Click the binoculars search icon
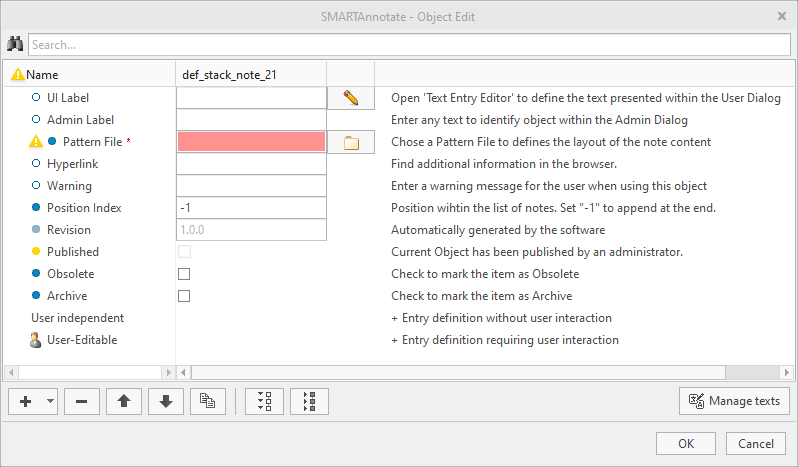The height and width of the screenshot is (467, 798). coord(15,44)
